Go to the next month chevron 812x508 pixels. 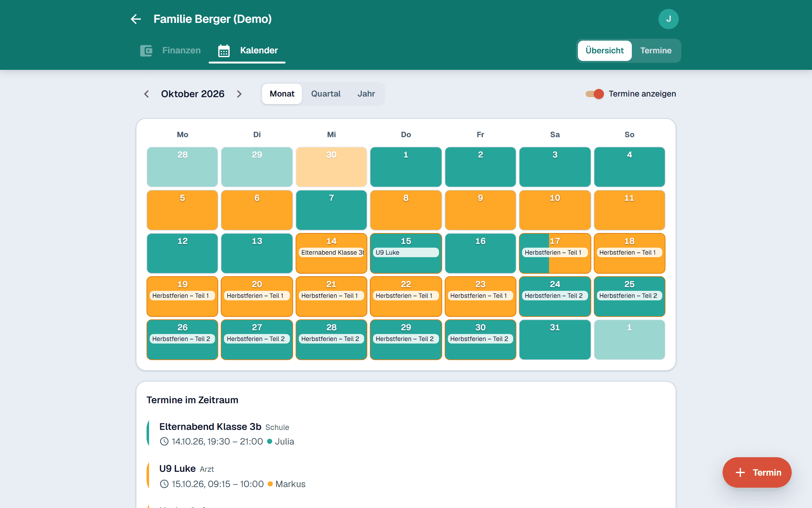pos(239,94)
